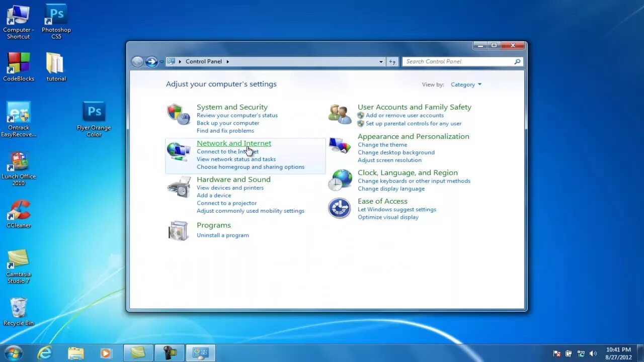644x362 pixels.
Task: Open the User Accounts people icon
Action: [340, 114]
